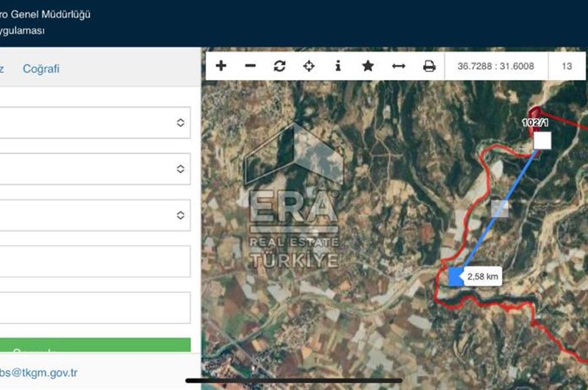Focus the second empty text field
This screenshot has height=390, width=588.
(x=95, y=308)
